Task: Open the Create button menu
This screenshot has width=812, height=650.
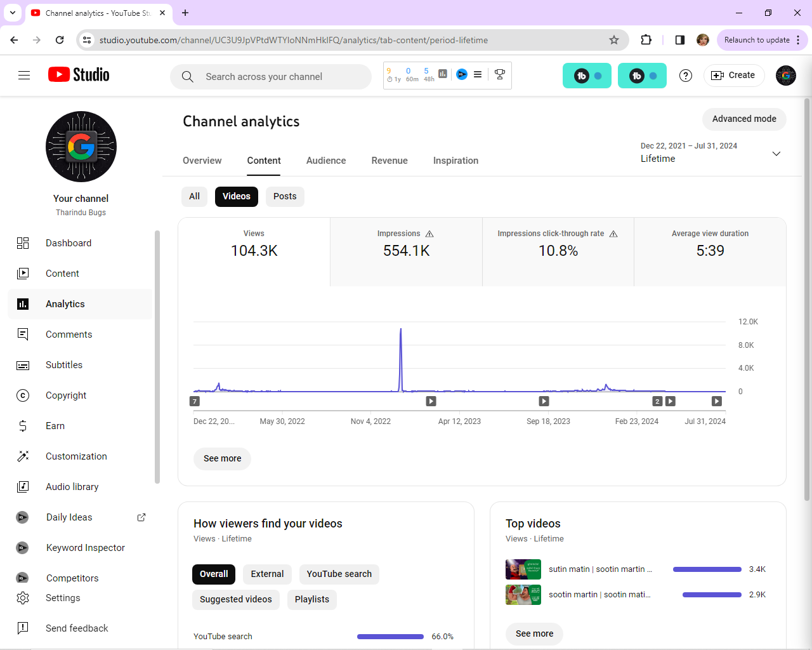Action: click(x=734, y=76)
